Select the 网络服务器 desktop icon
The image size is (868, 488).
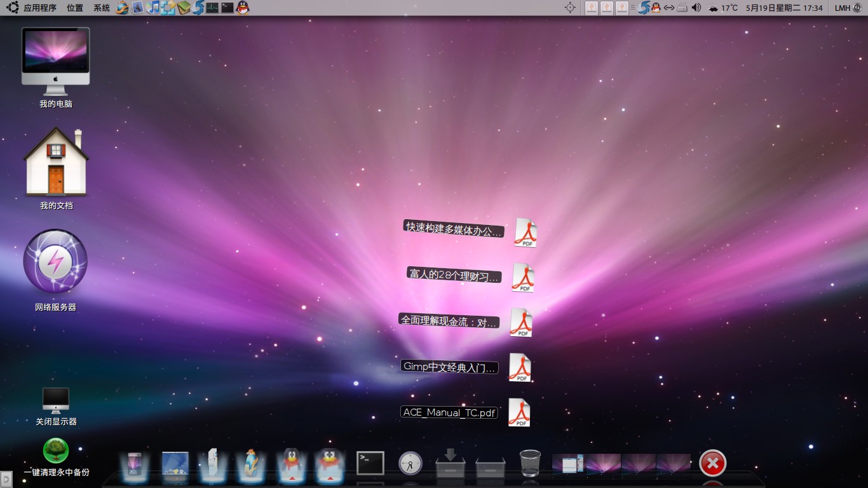[x=55, y=271]
